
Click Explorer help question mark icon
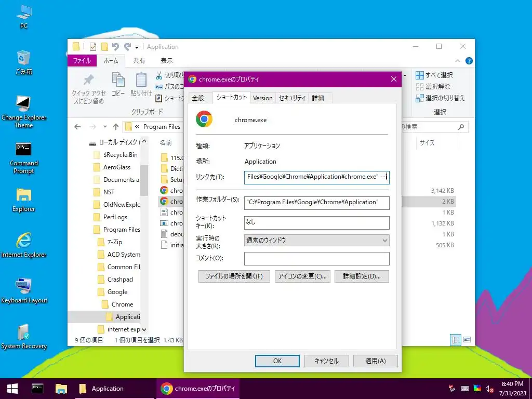pos(469,61)
